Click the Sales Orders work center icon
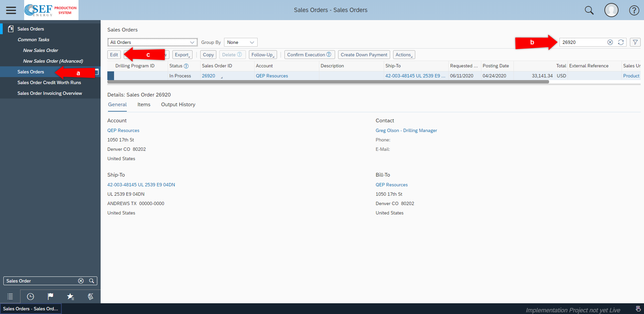This screenshot has width=644, height=314. (11, 29)
